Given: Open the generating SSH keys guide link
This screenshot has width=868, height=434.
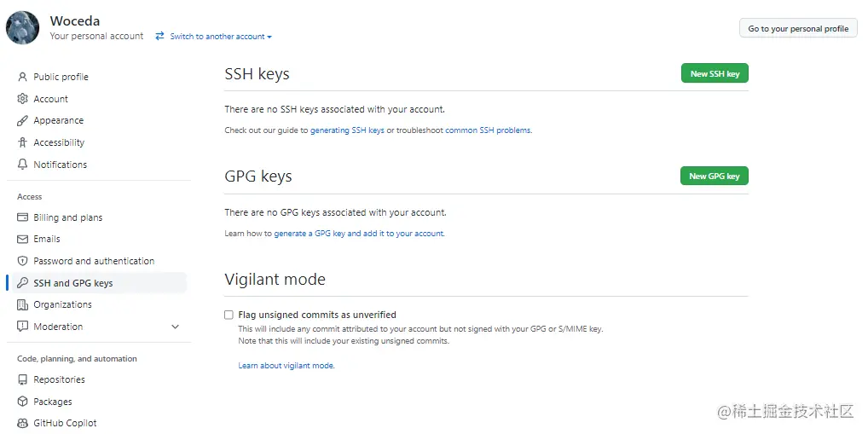Looking at the screenshot, I should (347, 130).
